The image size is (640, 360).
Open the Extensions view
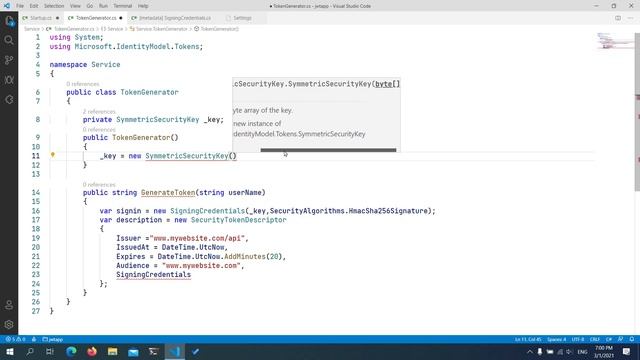coord(9,100)
